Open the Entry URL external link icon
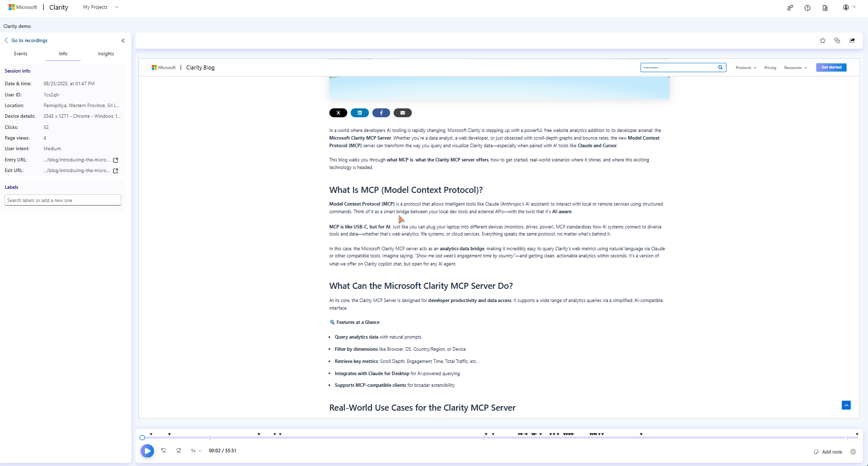This screenshot has height=466, width=868. point(116,160)
